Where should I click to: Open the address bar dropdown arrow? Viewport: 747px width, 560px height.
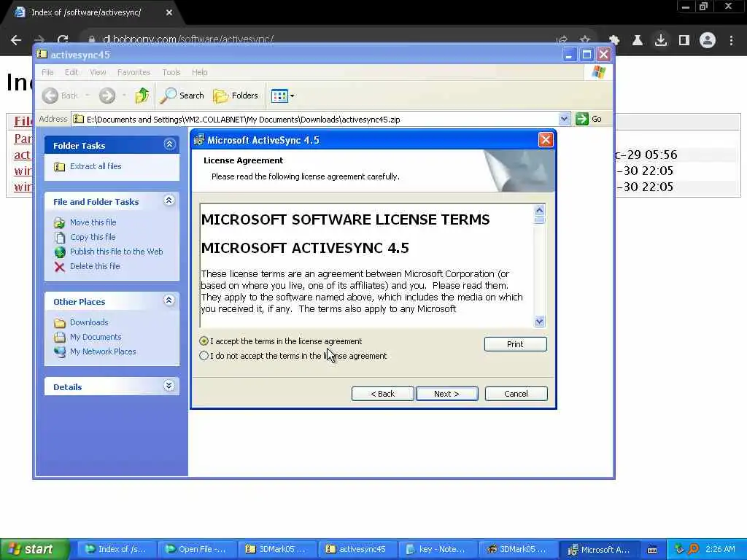tap(564, 119)
